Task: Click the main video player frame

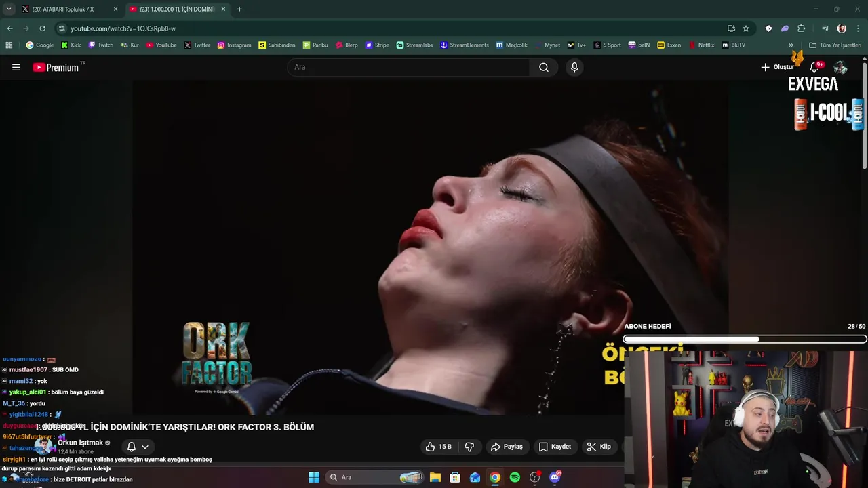Action: pyautogui.click(x=431, y=247)
